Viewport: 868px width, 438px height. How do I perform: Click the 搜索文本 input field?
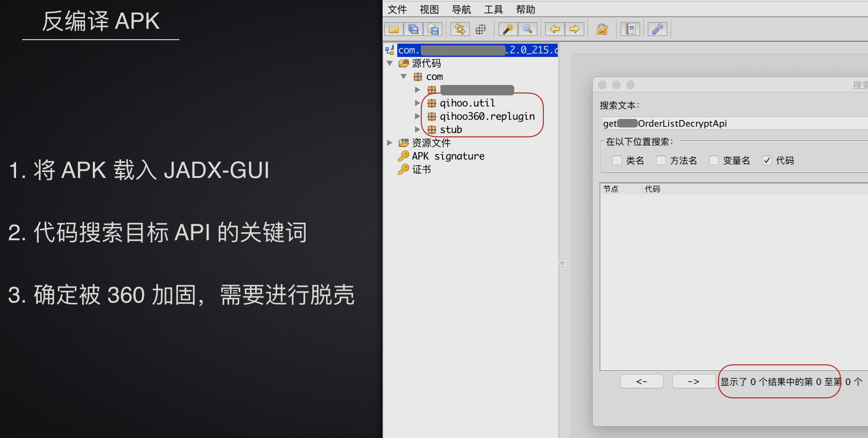pyautogui.click(x=734, y=123)
